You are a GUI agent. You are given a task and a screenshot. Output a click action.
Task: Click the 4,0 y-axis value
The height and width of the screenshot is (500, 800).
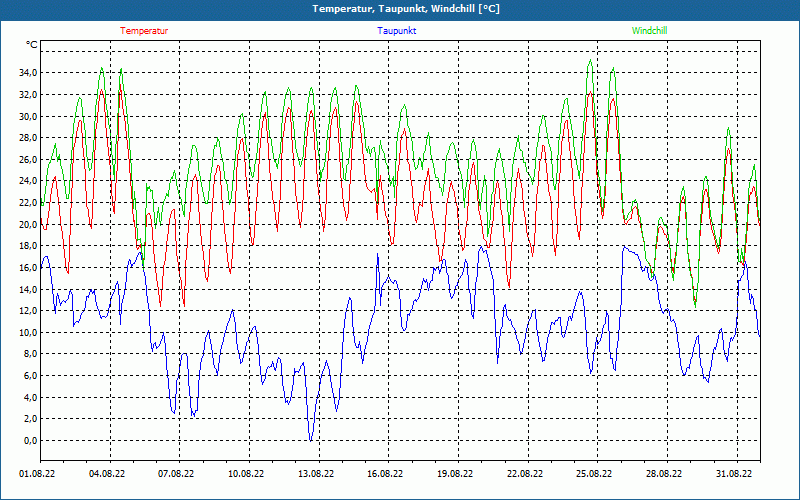(x=30, y=397)
